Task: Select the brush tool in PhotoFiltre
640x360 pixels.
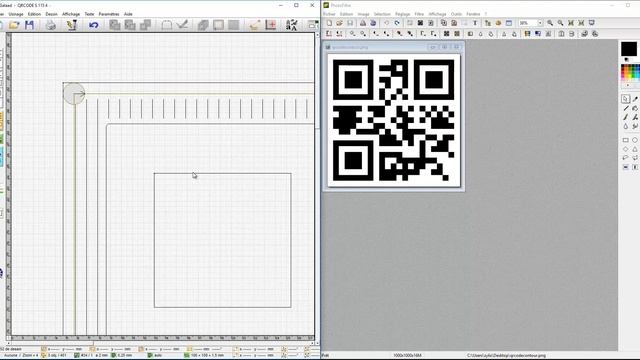Action: (626, 118)
